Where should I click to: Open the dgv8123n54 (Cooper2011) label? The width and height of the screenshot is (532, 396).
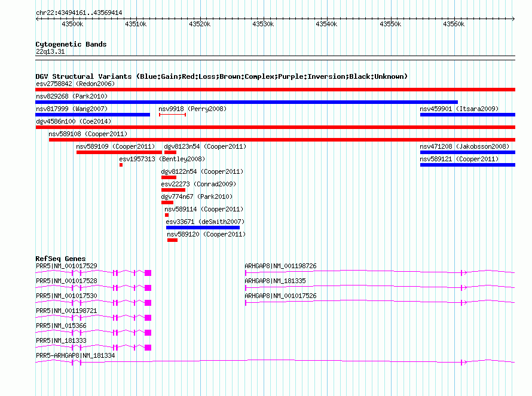point(205,146)
